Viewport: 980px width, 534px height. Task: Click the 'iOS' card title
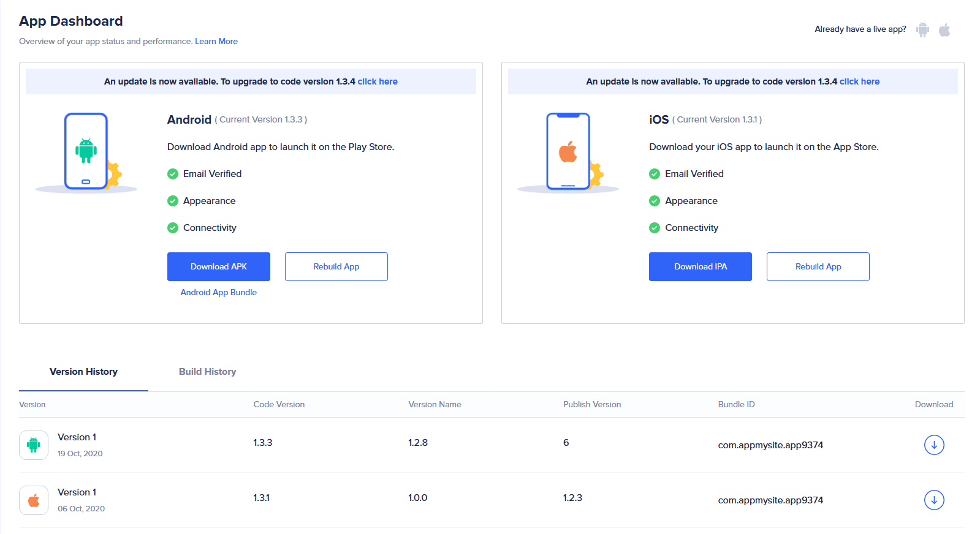coord(659,119)
